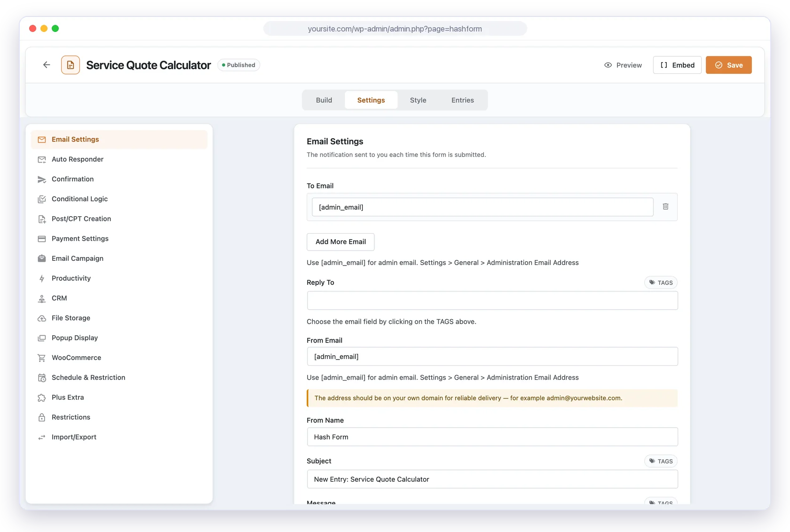Select the Settings tab
Viewport: 790px width, 532px height.
pyautogui.click(x=371, y=100)
